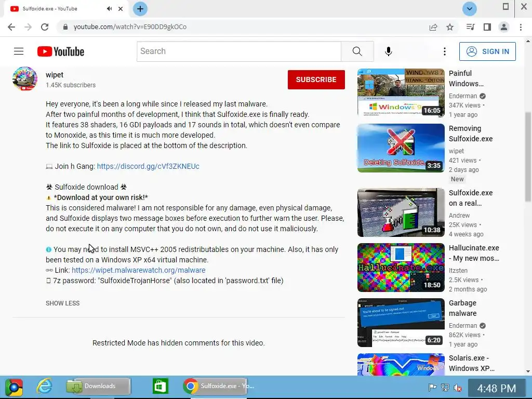Click the scrollbar down arrow

[528, 371]
